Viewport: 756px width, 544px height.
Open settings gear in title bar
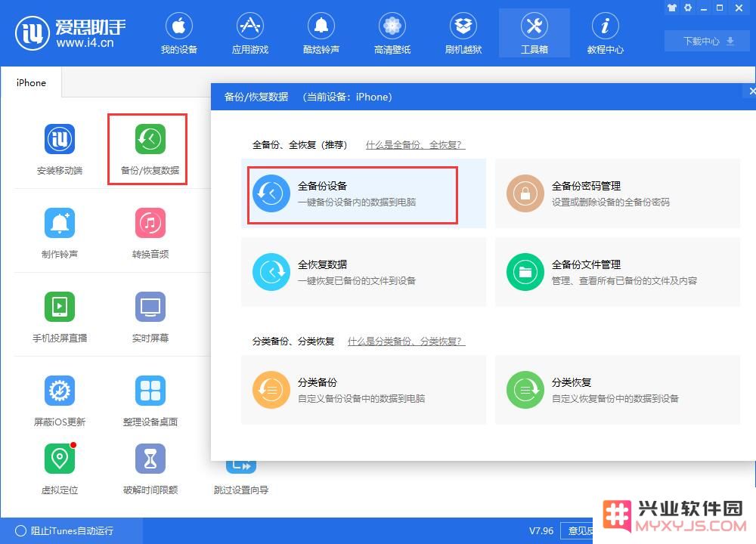point(688,8)
